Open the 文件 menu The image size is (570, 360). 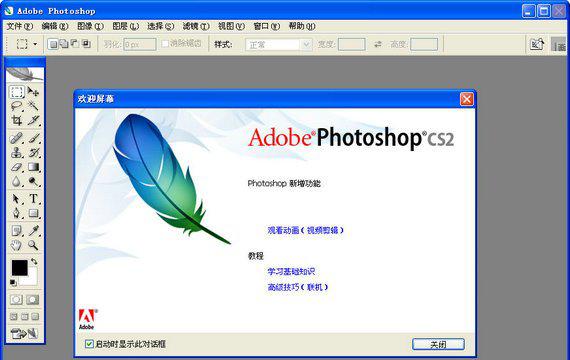click(x=20, y=26)
